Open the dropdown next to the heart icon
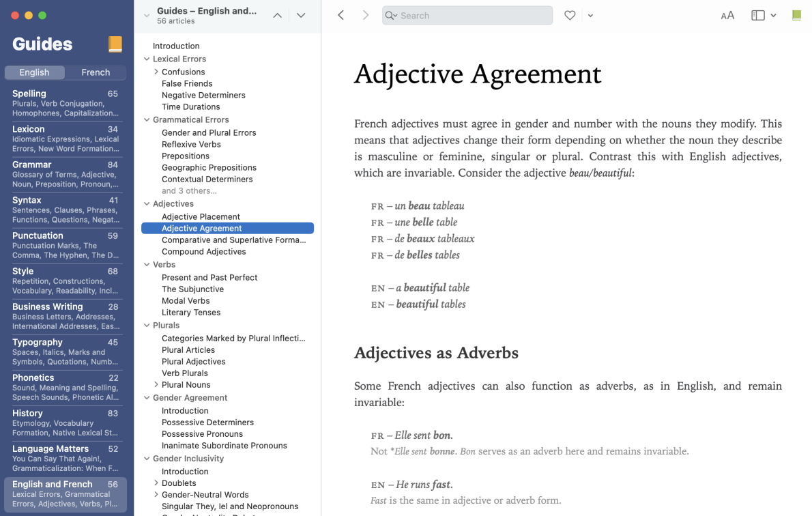This screenshot has height=516, width=812. pos(590,14)
